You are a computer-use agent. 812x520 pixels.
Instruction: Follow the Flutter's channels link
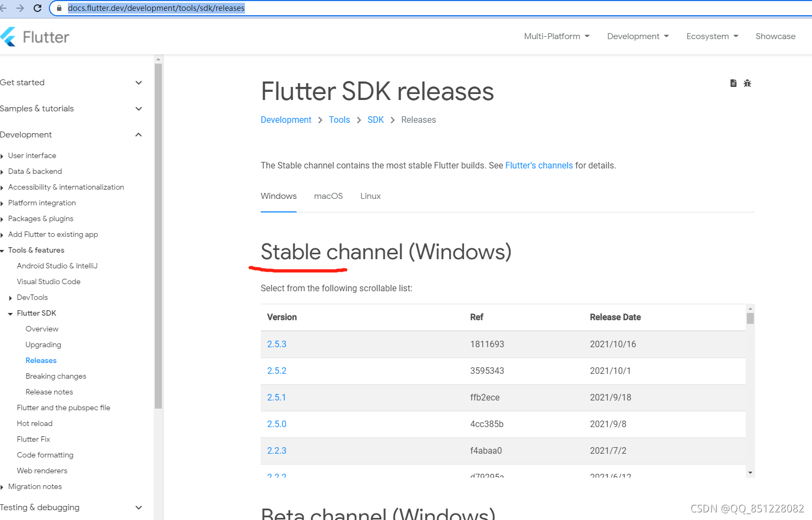pyautogui.click(x=539, y=166)
